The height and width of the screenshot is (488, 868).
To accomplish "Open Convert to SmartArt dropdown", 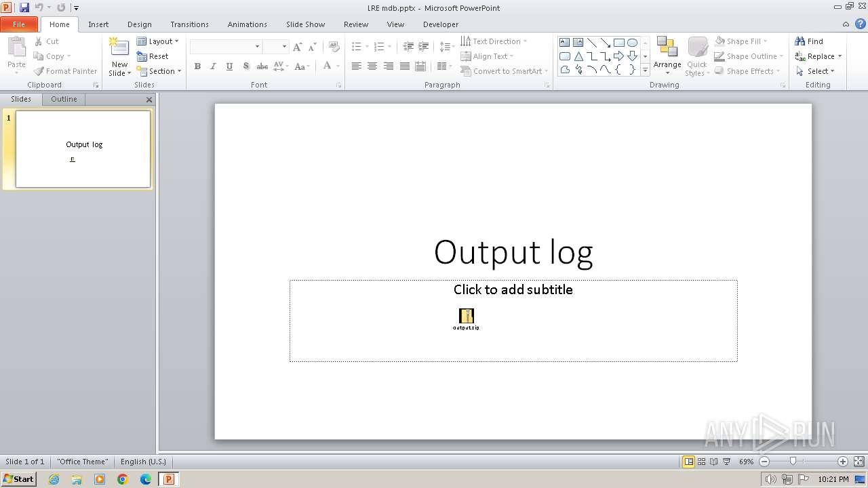I will pos(505,71).
